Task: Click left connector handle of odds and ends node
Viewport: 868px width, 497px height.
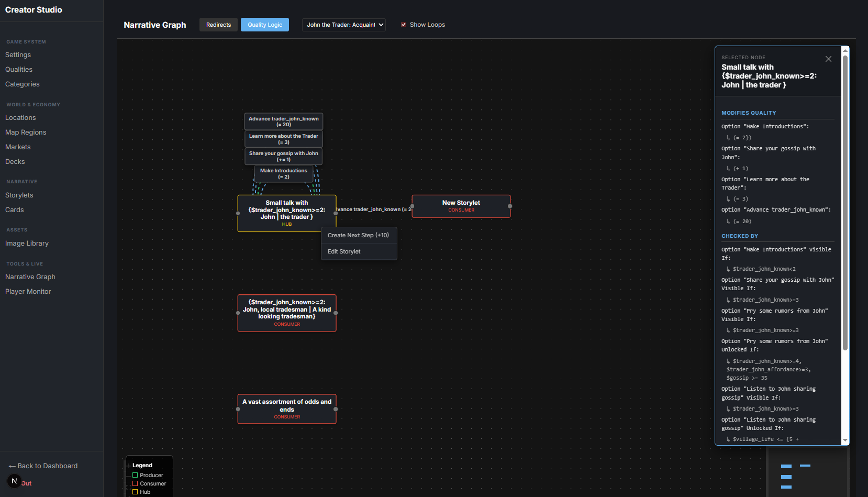Action: point(238,409)
